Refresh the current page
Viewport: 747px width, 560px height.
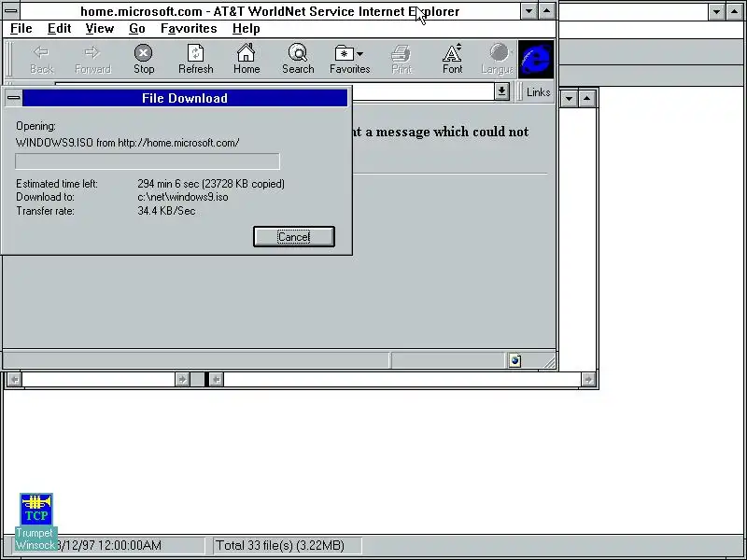(x=195, y=59)
